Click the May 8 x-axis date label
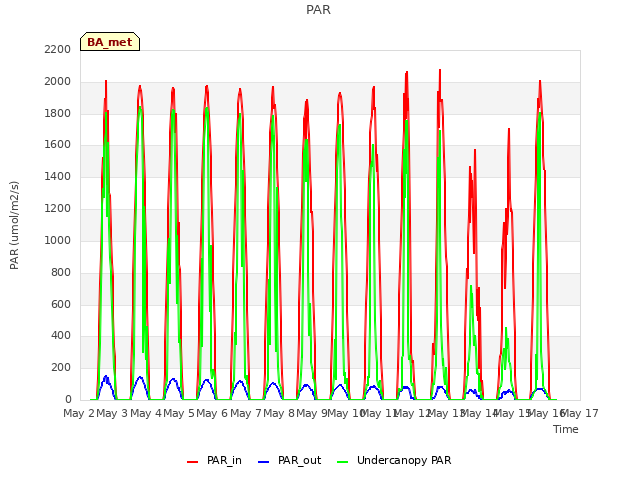640x480 pixels. click(x=279, y=413)
